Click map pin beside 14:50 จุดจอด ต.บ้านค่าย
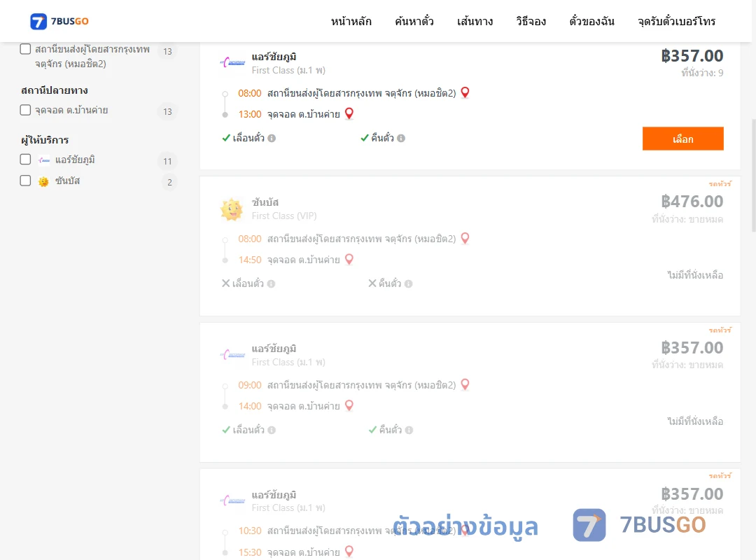Screen dimensions: 756x560 (349, 260)
